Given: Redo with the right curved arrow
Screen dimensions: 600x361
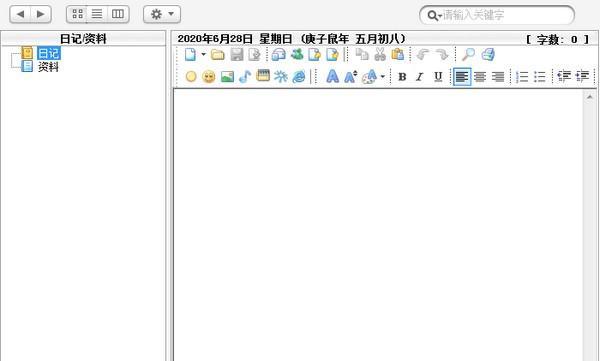Looking at the screenshot, I should (x=441, y=55).
